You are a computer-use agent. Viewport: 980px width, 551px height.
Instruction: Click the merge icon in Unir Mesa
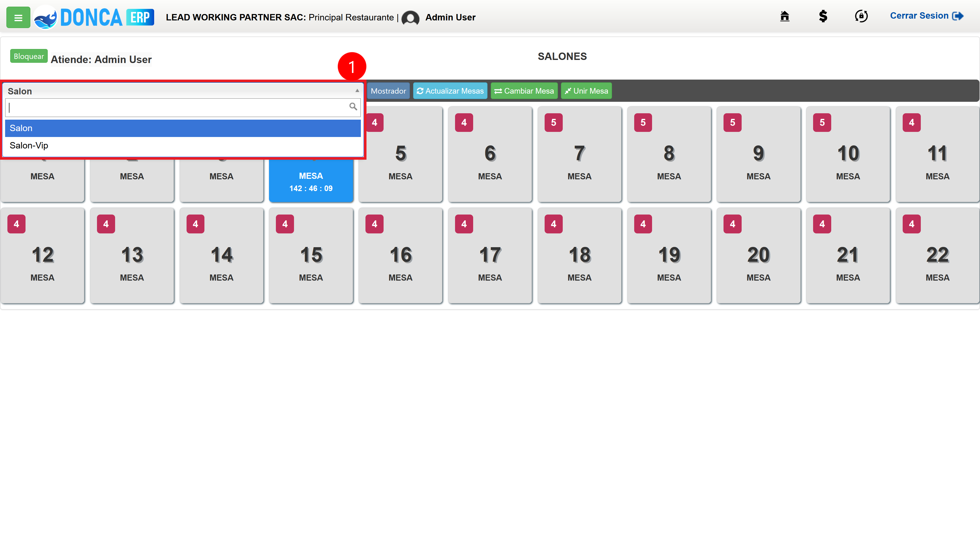568,91
